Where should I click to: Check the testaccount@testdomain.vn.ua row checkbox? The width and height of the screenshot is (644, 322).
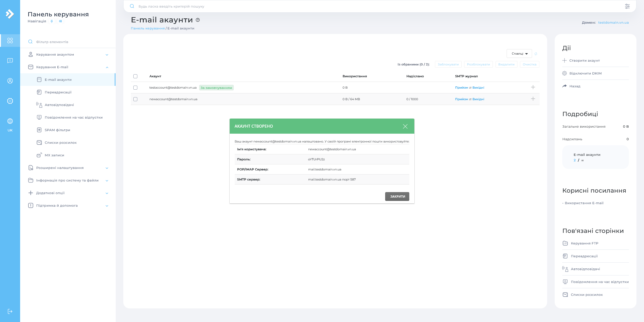(x=135, y=88)
